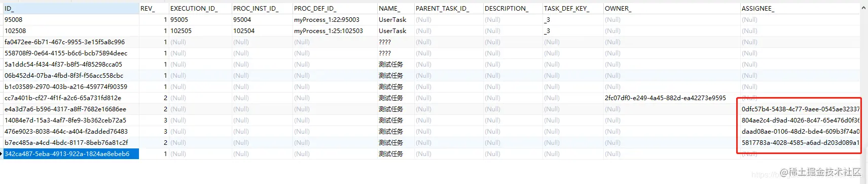Viewport: 868px width, 184px height.
Task: Click EXECUTION_ID_ cell 102505
Action: tap(200, 31)
